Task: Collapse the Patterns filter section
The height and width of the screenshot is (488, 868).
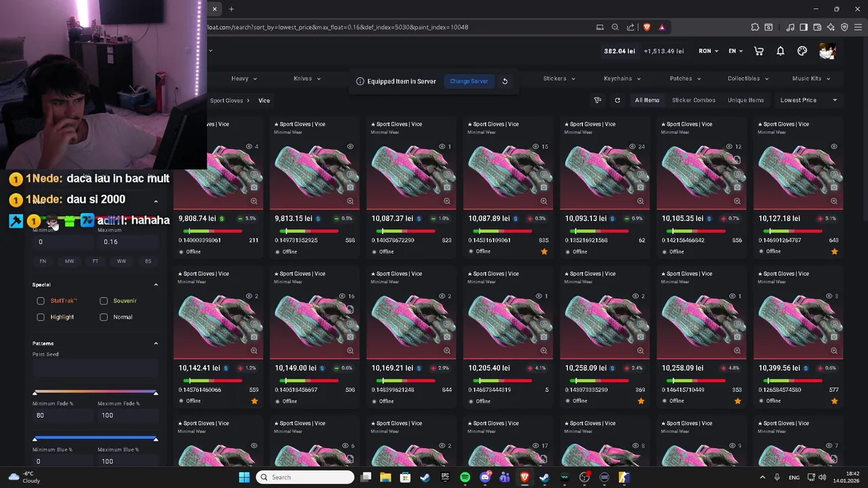Action: point(156,344)
